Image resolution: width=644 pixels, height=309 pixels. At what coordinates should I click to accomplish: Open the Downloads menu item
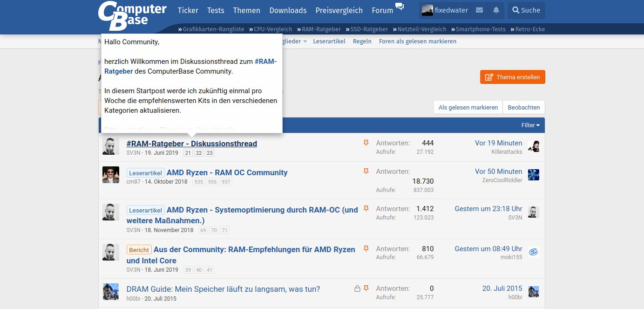[x=288, y=10]
